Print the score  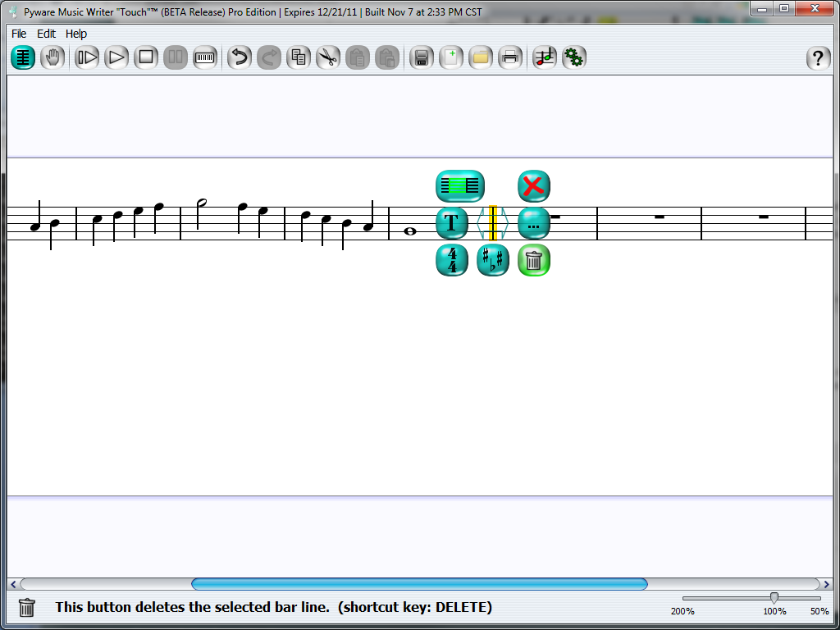[510, 57]
